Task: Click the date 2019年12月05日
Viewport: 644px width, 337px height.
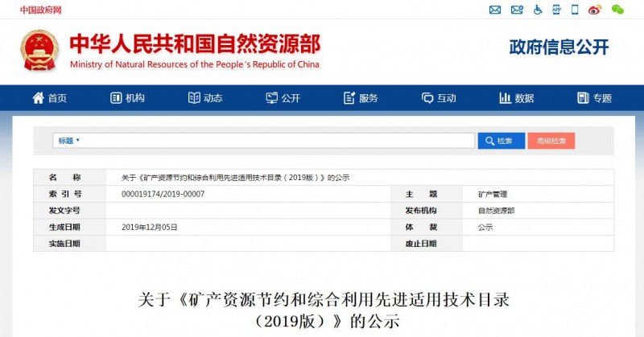Action: pyautogui.click(x=150, y=227)
